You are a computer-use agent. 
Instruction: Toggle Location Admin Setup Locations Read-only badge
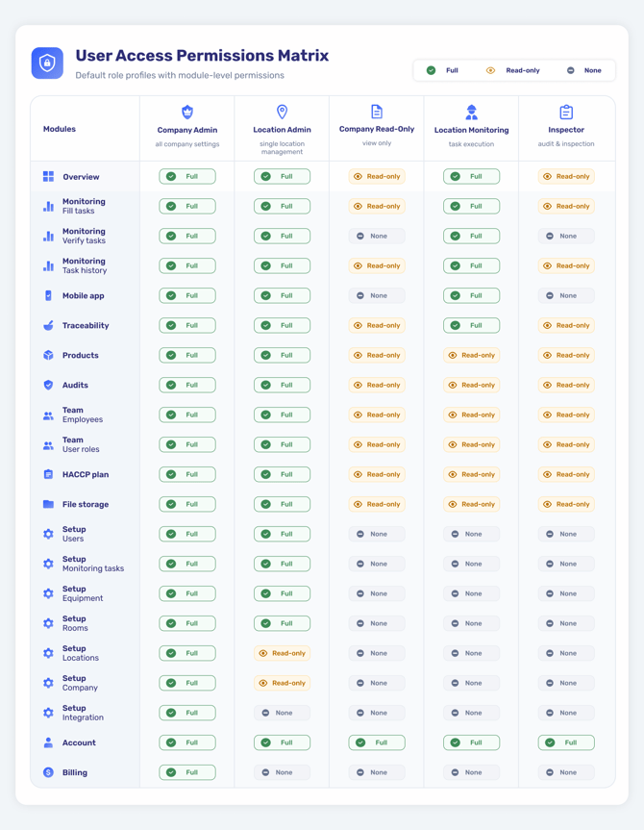tap(282, 653)
